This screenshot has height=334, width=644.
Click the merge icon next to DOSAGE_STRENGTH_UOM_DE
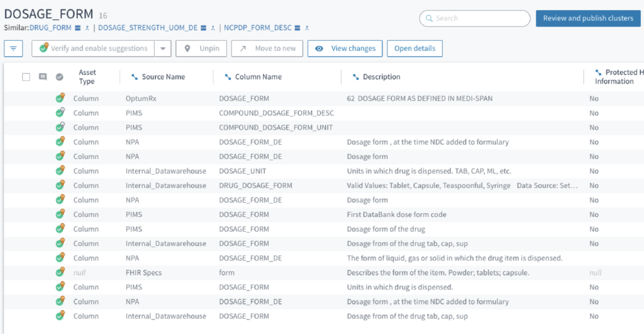[x=213, y=28]
